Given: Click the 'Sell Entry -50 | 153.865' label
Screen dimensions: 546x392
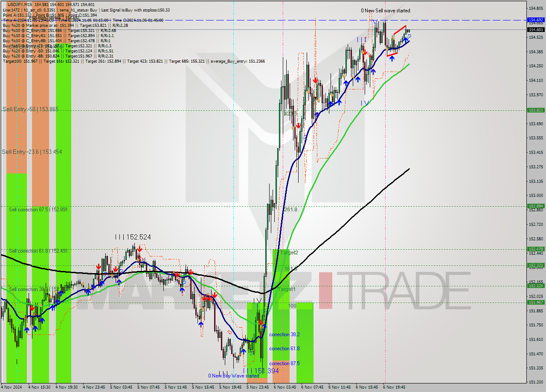Looking at the screenshot, I should pyautogui.click(x=30, y=110).
